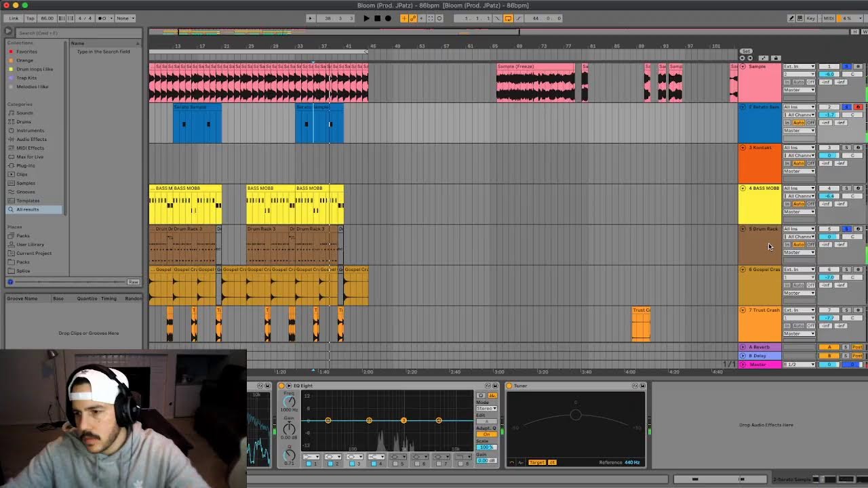Viewport: 868px width, 488px height.
Task: Toggle EQ Eight headphone audition mode
Action: tap(481, 395)
